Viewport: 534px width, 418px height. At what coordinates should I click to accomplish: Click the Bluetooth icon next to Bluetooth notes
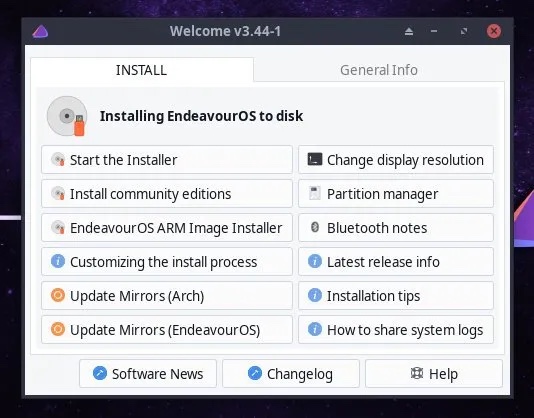click(x=315, y=227)
